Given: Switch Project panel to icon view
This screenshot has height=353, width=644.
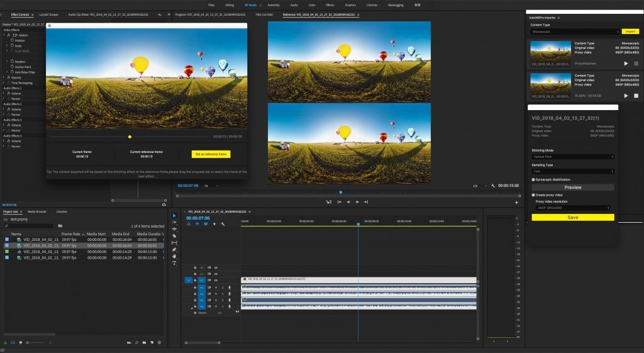Looking at the screenshot, I should click(21, 342).
